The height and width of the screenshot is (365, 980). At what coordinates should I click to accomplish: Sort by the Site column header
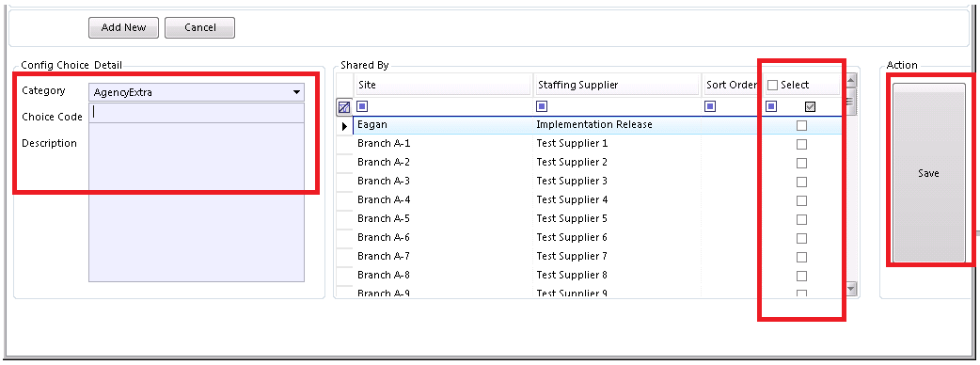442,85
